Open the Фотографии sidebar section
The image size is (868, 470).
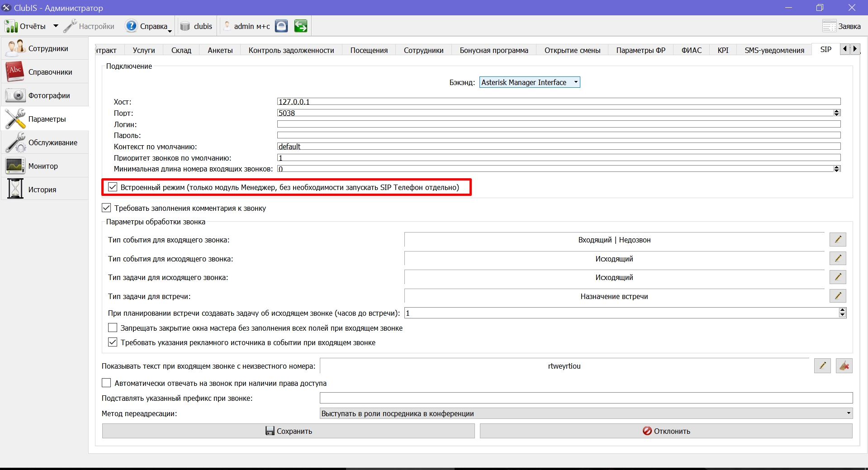click(x=45, y=95)
